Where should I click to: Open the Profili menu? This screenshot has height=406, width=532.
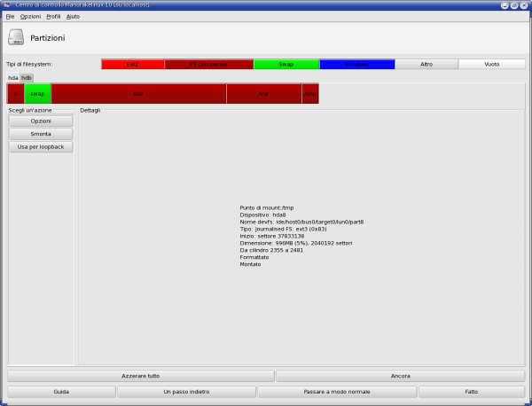[53, 17]
